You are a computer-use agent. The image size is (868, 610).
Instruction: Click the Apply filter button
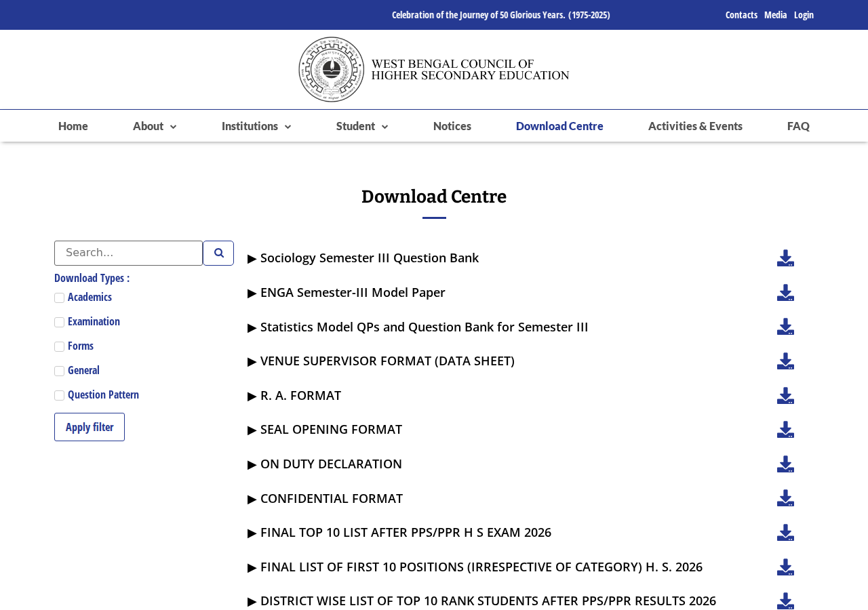pos(90,427)
